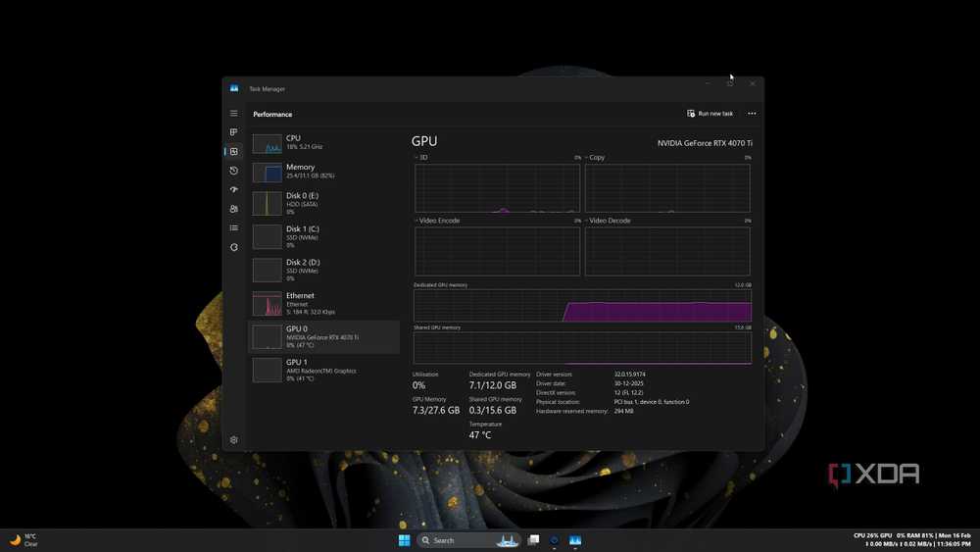Open the Startup apps page icon
This screenshot has width=980, height=552.
pos(234,189)
